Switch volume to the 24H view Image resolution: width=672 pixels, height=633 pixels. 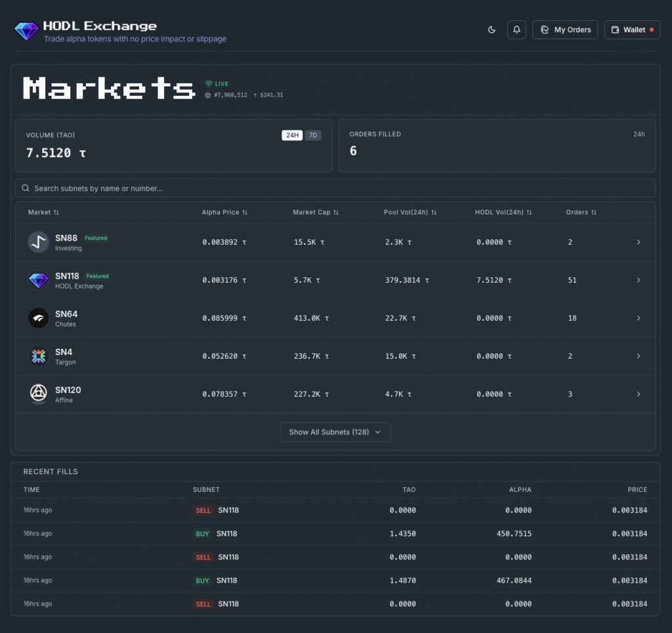click(x=292, y=135)
